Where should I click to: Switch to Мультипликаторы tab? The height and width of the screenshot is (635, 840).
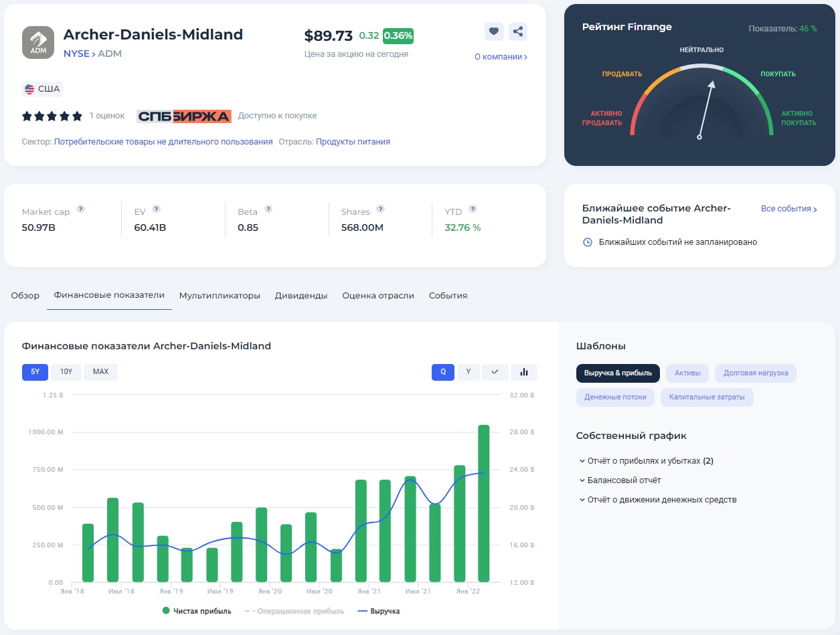(x=220, y=295)
